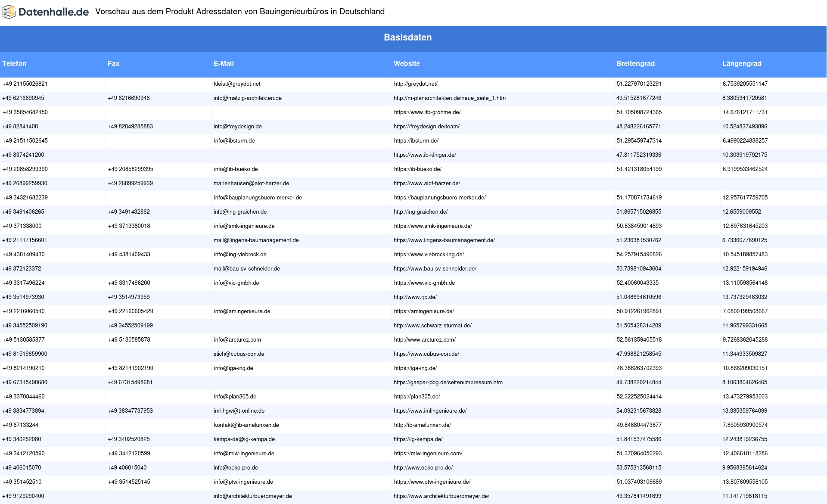
Task: Open https://freydesign.de/team/ link
Action: coord(426,127)
